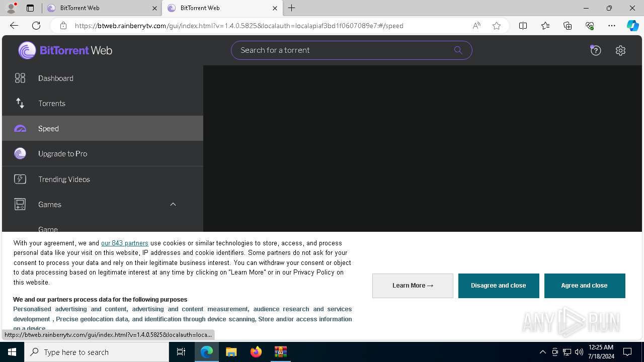Refresh the current page
This screenshot has height=362, width=644.
(36, 26)
